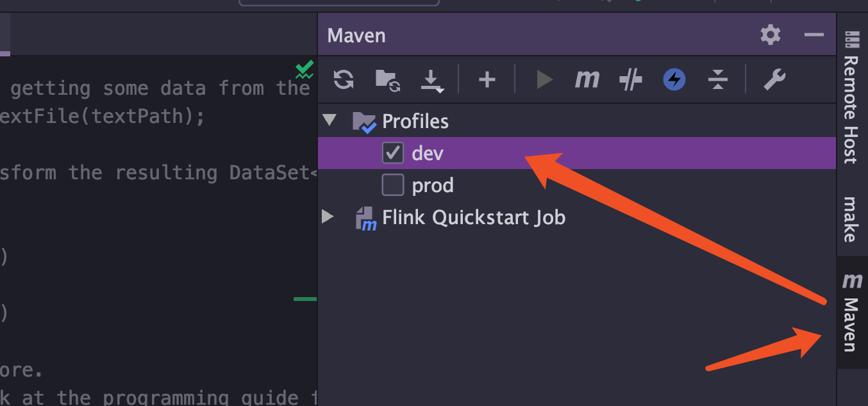Image resolution: width=868 pixels, height=406 pixels.
Task: Enable the prod profile checkbox
Action: point(392,185)
